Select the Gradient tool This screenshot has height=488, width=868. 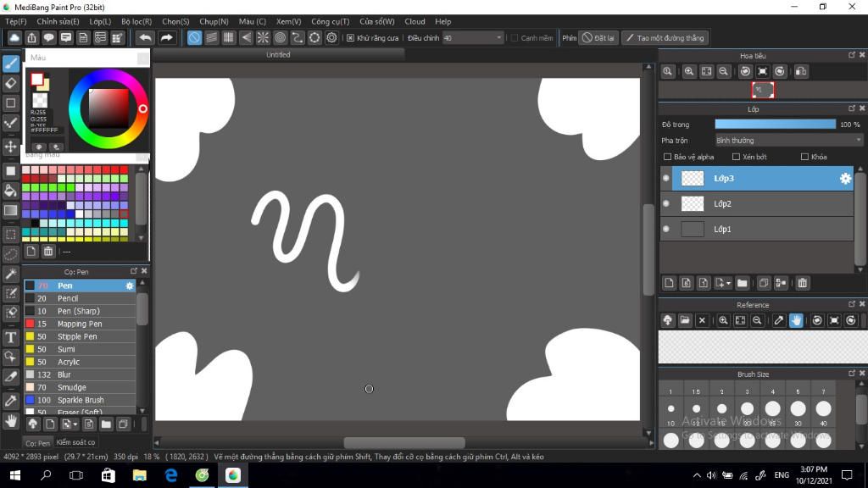coord(10,211)
